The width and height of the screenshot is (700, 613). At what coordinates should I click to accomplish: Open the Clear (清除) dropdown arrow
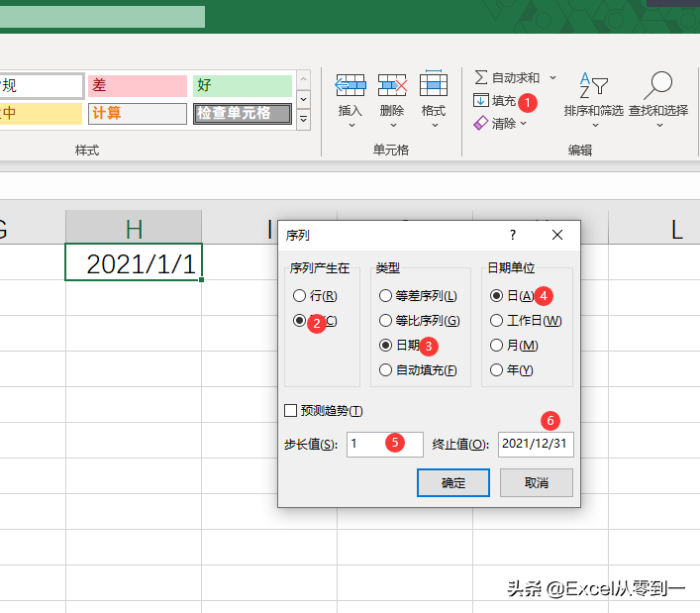524,123
